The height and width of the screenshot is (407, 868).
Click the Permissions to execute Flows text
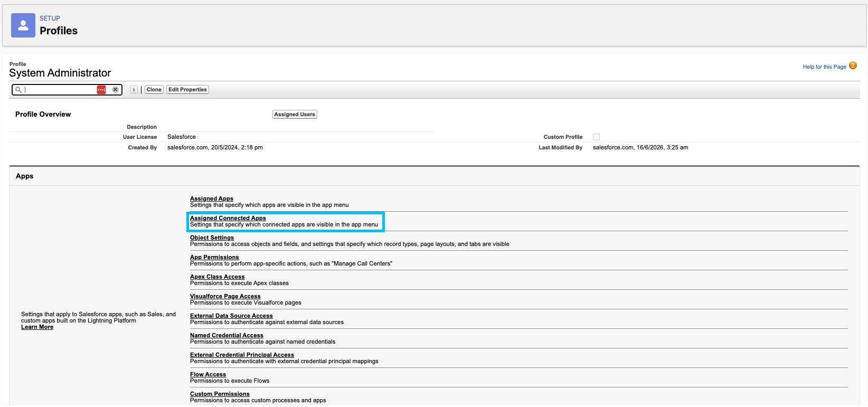(x=230, y=381)
